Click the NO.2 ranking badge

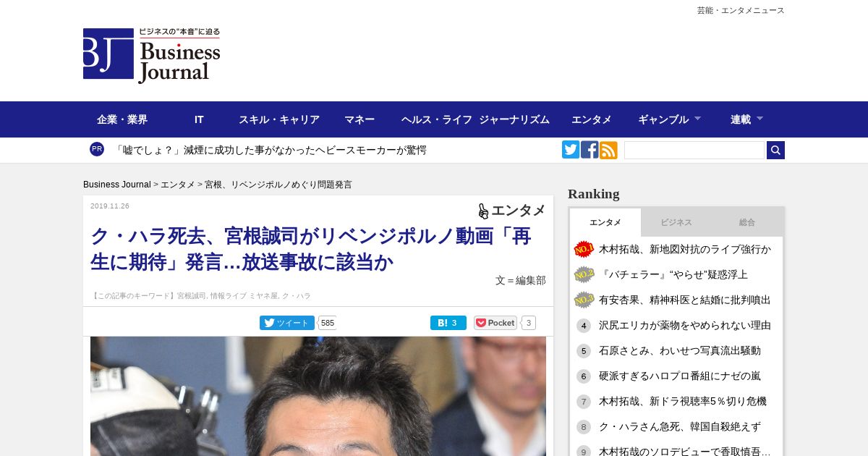click(x=584, y=275)
